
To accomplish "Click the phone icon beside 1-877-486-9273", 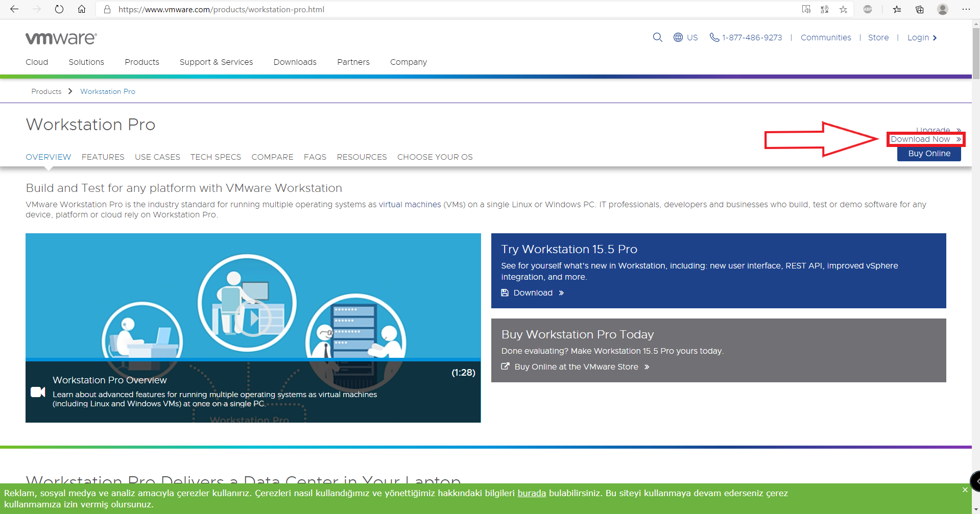I will coord(714,37).
